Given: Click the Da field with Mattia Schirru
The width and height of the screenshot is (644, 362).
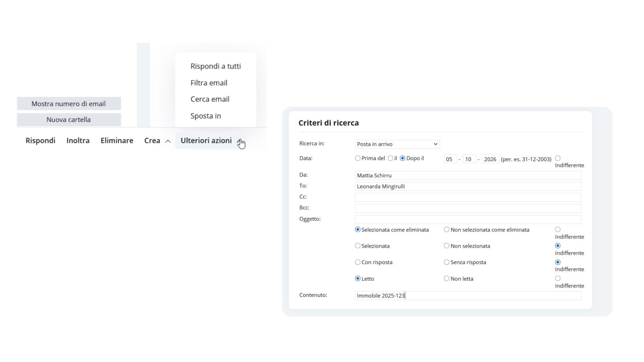Looking at the screenshot, I should click(x=468, y=175).
